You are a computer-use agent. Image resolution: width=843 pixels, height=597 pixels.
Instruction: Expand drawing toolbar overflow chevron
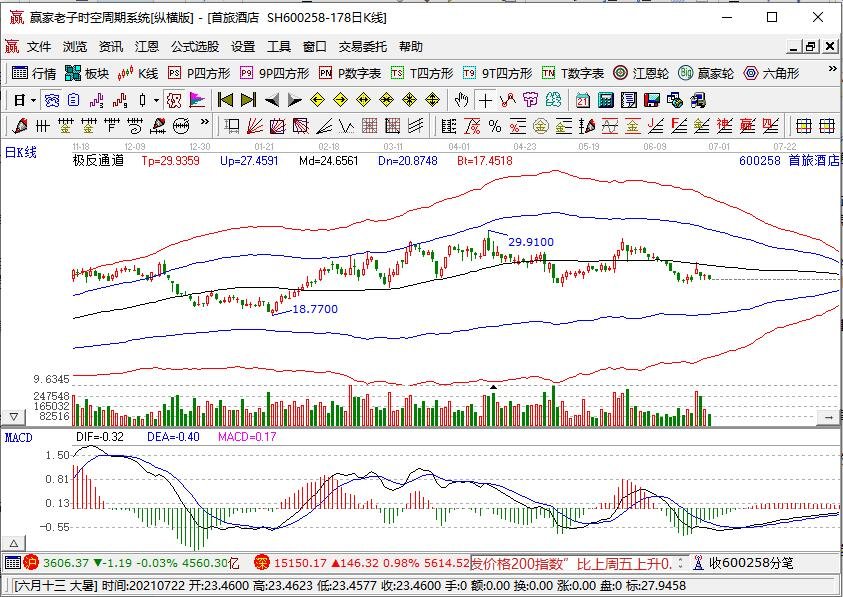204,123
